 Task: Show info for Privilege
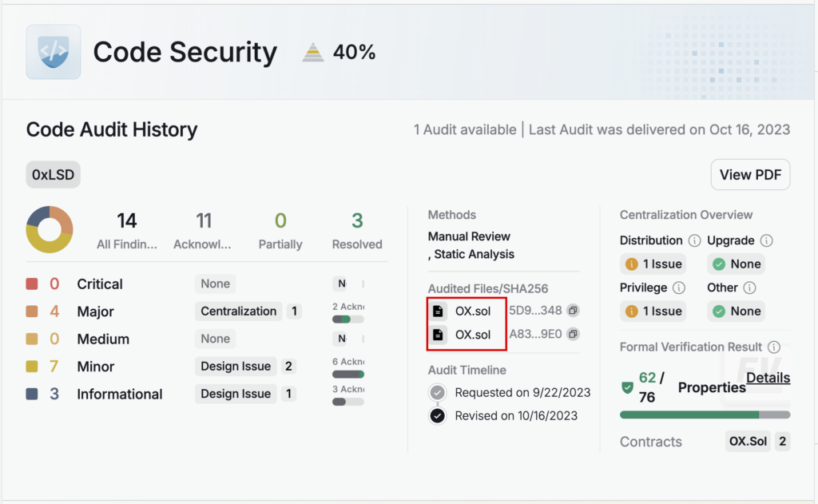[679, 288]
